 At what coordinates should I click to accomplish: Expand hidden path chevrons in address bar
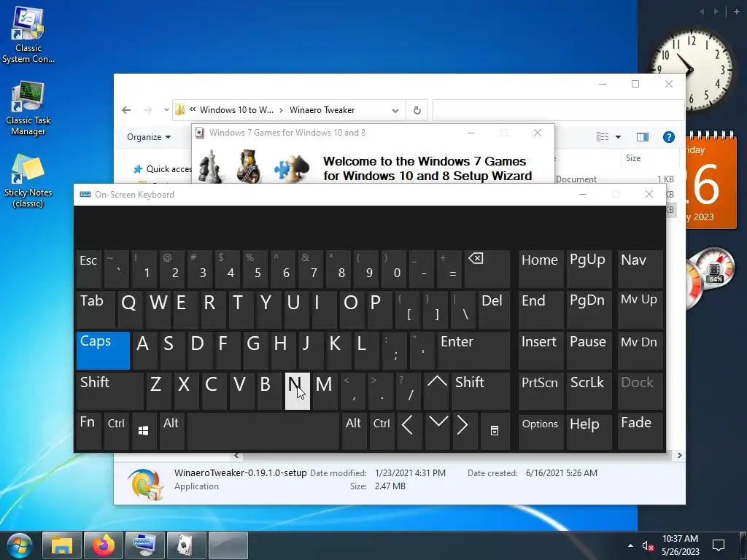[x=193, y=109]
